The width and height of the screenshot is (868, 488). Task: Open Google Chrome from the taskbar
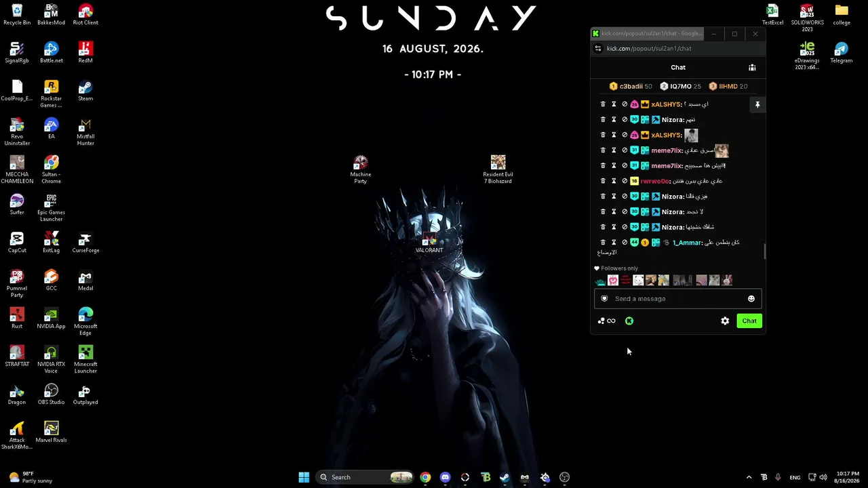click(425, 477)
